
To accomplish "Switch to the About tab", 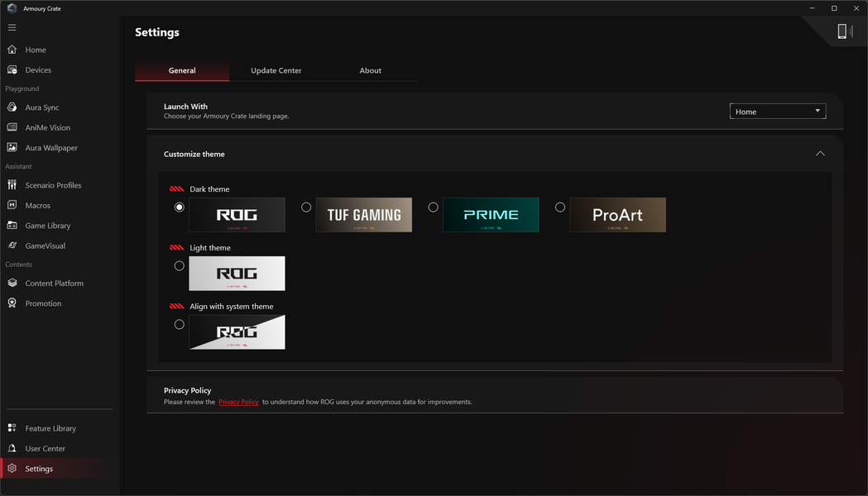I will tap(371, 70).
